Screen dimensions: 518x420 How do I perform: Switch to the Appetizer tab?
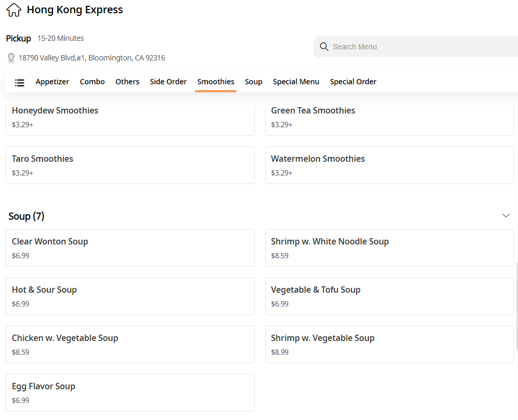click(x=53, y=82)
